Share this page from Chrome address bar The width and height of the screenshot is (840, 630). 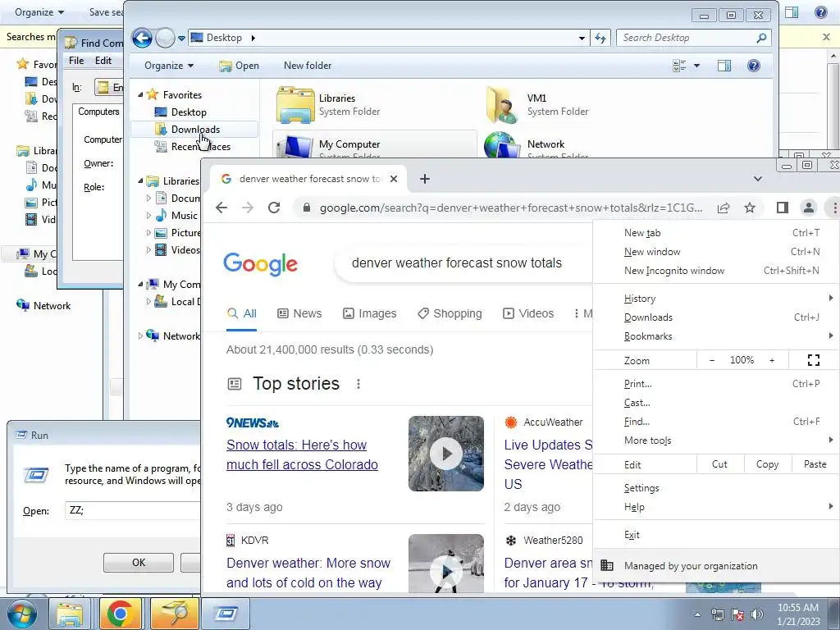(x=724, y=208)
